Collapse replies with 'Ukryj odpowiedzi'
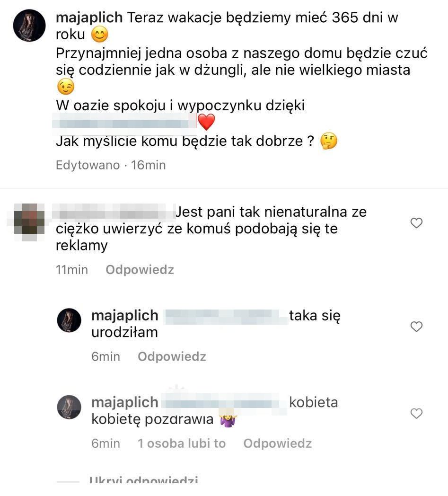This screenshot has height=496, width=448. (143, 480)
